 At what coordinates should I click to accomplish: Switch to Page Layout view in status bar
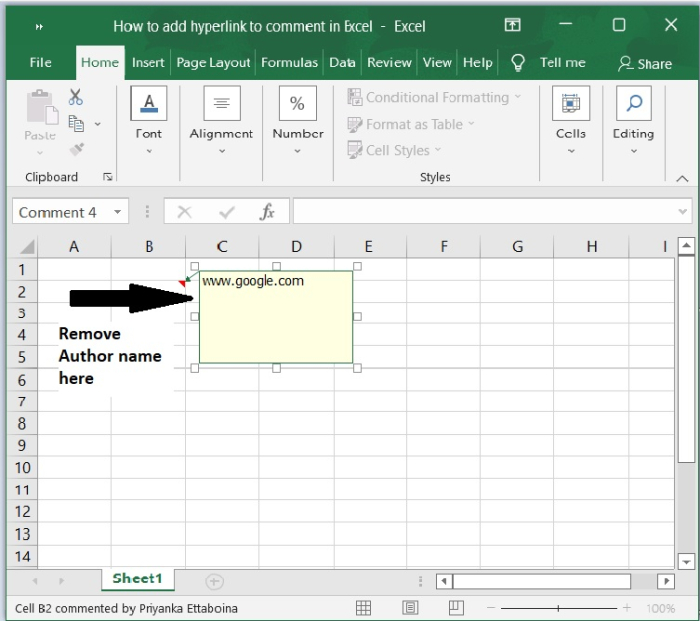tap(410, 608)
